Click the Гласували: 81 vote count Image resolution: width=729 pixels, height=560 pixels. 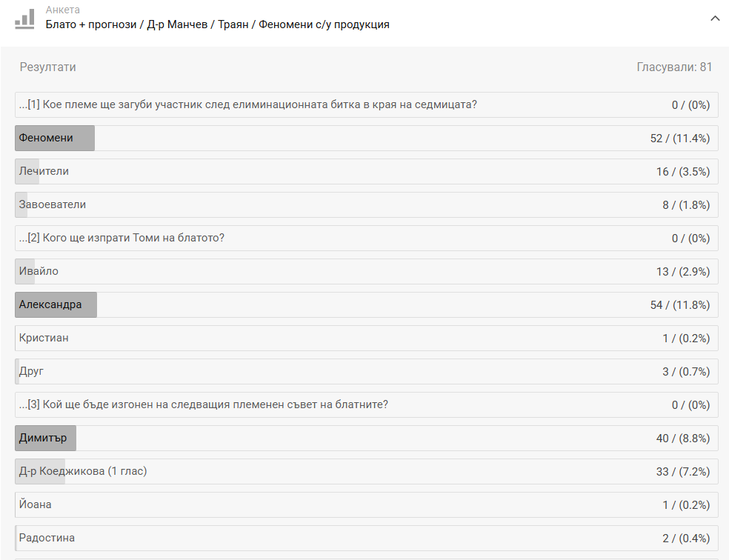tap(674, 67)
